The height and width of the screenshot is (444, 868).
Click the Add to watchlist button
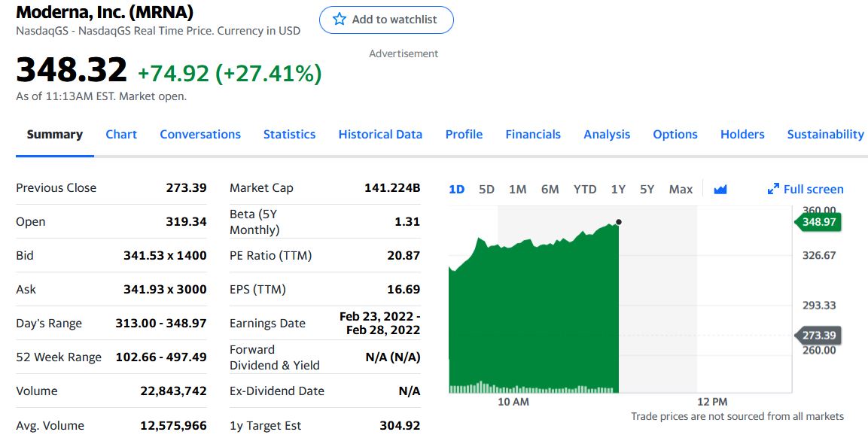386,20
